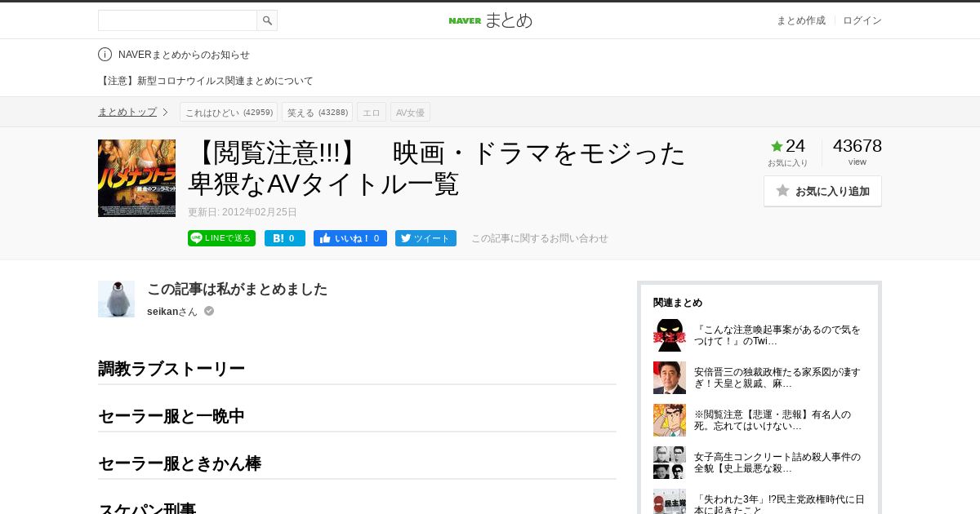This screenshot has height=514, width=980.
Task: Select the 笑える tag
Action: pos(317,113)
